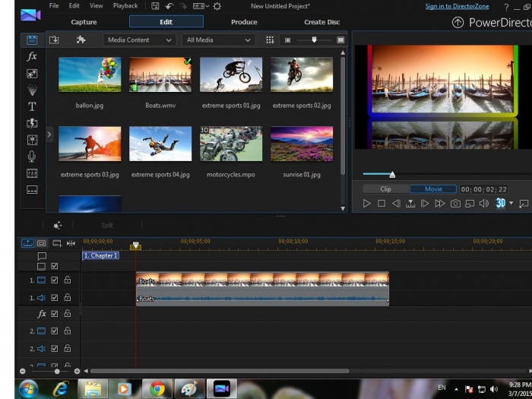
Task: Click the Particle Room icon in sidebar
Action: (32, 90)
